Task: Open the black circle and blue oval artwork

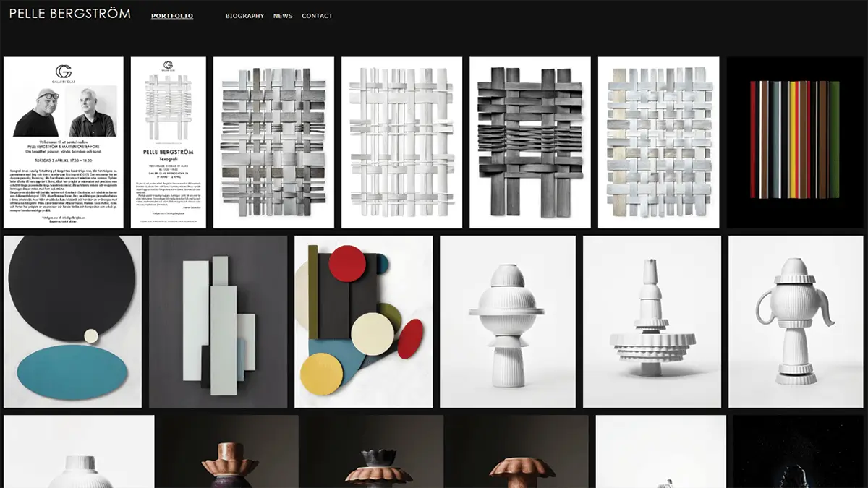Action: (x=72, y=322)
